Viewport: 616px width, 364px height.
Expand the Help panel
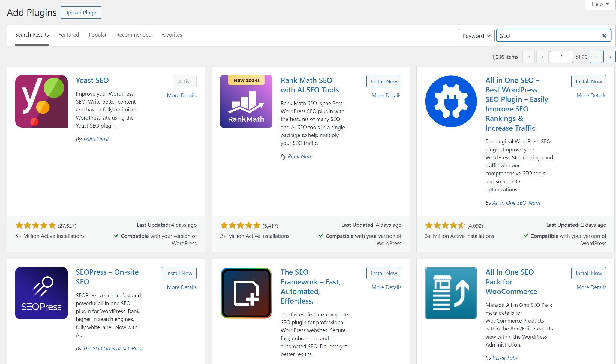pos(600,4)
